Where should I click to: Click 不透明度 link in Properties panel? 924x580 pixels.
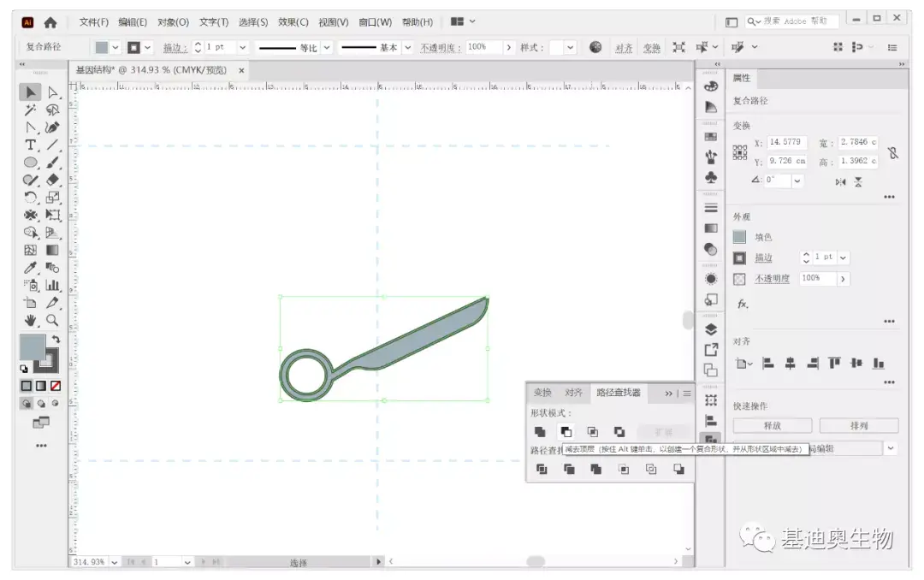click(772, 278)
